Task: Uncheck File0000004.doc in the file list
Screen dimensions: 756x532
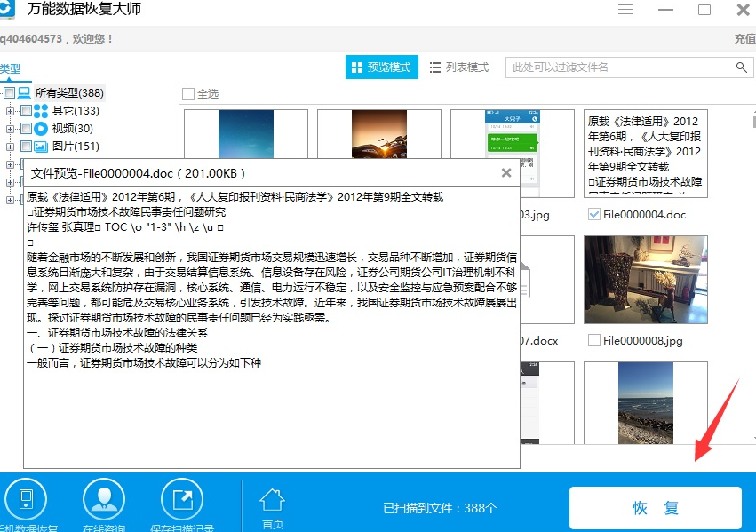Action: 595,213
